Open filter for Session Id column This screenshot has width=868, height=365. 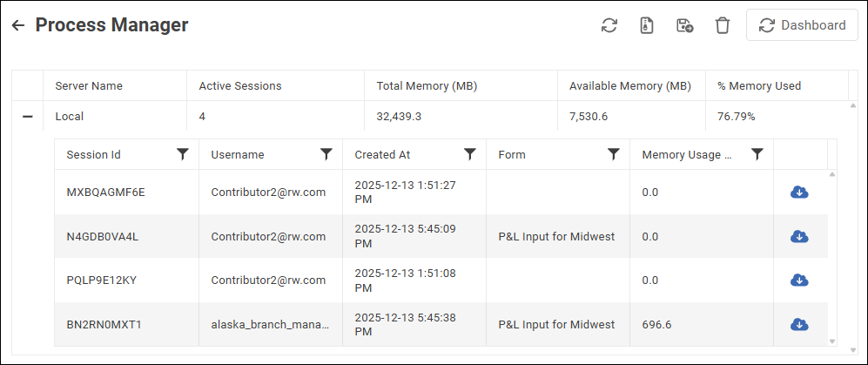(183, 154)
